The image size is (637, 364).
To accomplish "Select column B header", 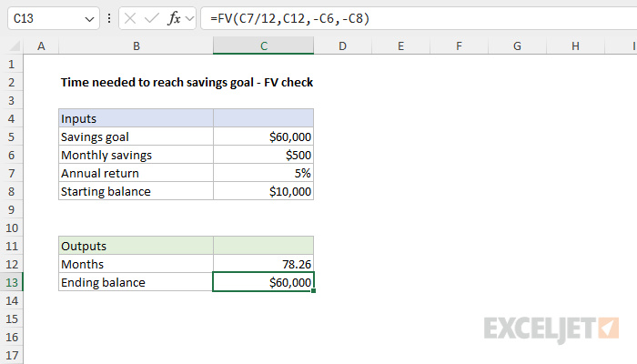I will pos(136,45).
